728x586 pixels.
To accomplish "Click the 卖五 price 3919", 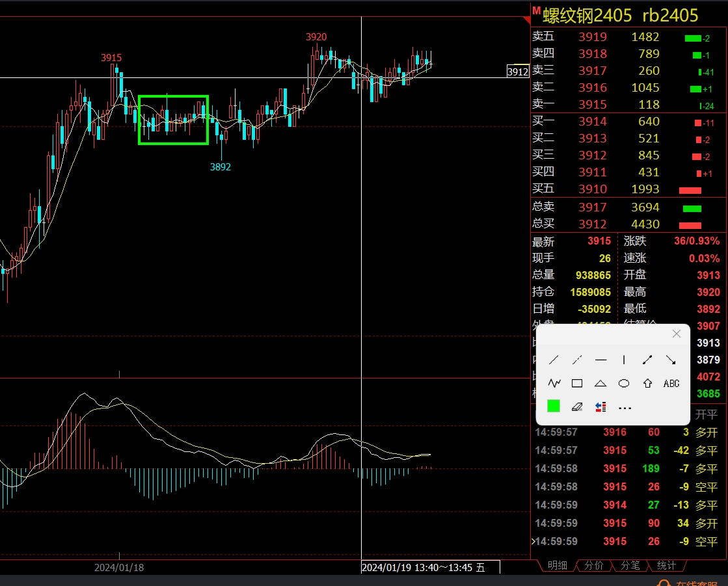I will (593, 36).
